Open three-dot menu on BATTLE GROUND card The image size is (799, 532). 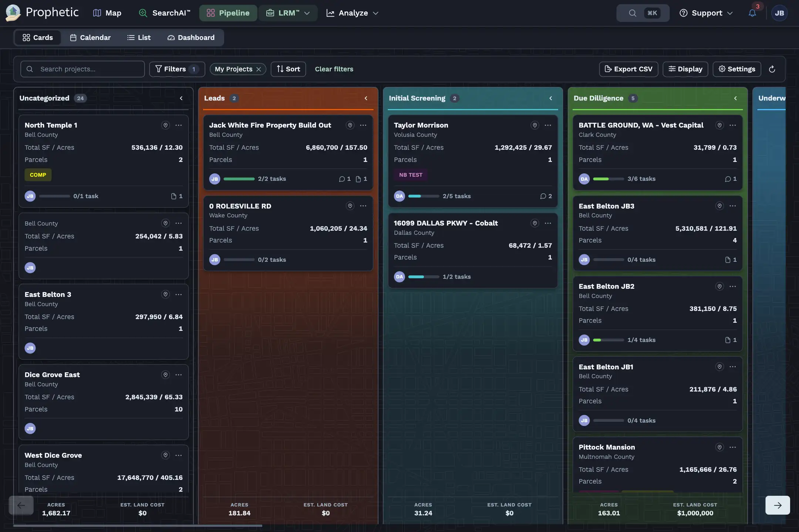tap(732, 125)
